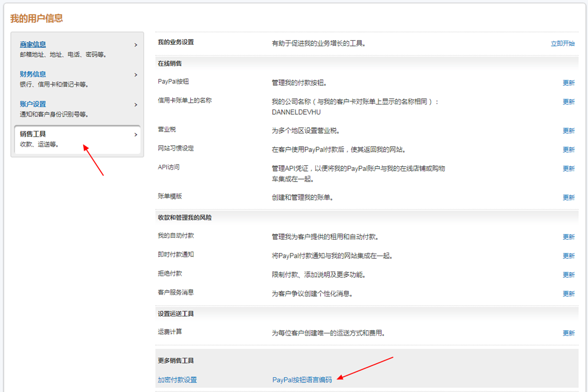Select 账户设置 in the sidebar
This screenshot has height=392, width=588.
[33, 104]
